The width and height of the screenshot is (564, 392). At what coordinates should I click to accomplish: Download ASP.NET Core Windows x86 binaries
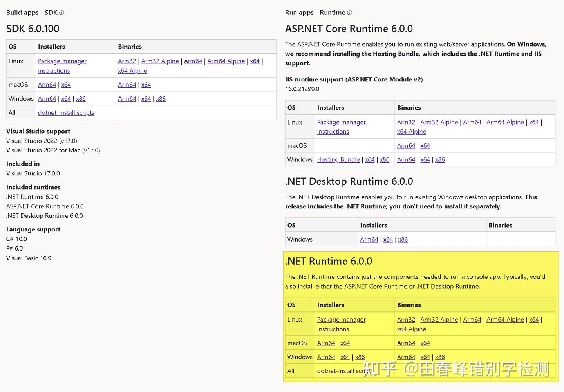click(440, 159)
